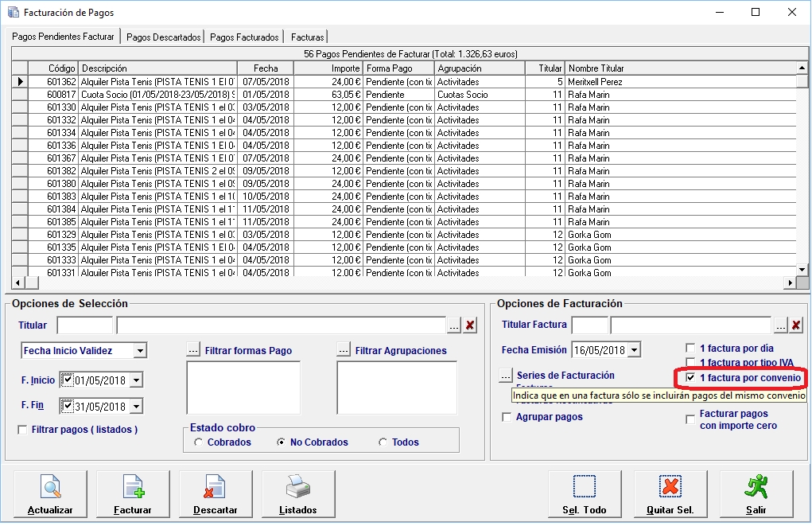Open Series de Facturación ellipsis button
Screen dimensions: 812x526
click(506, 375)
